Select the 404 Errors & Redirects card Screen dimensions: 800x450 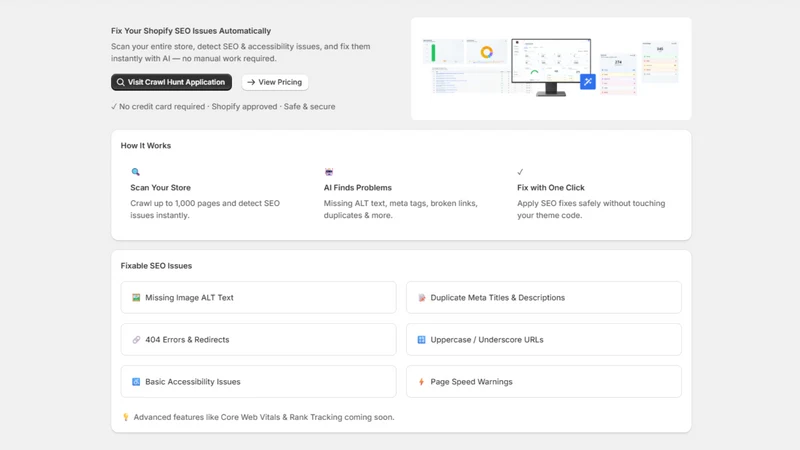click(259, 340)
